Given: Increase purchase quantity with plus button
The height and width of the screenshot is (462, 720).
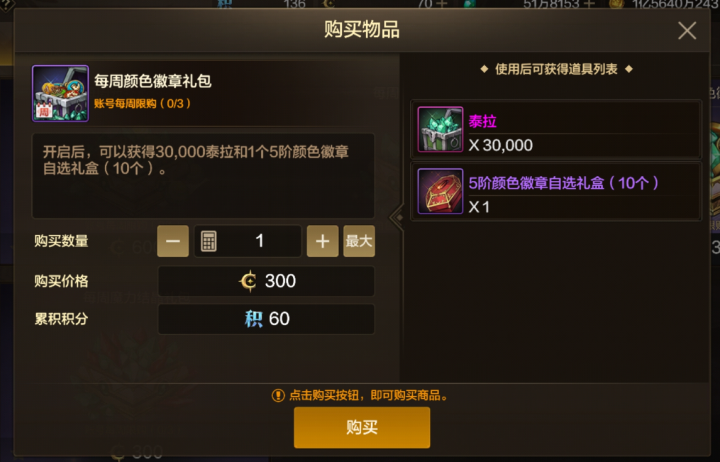Looking at the screenshot, I should click(x=322, y=241).
